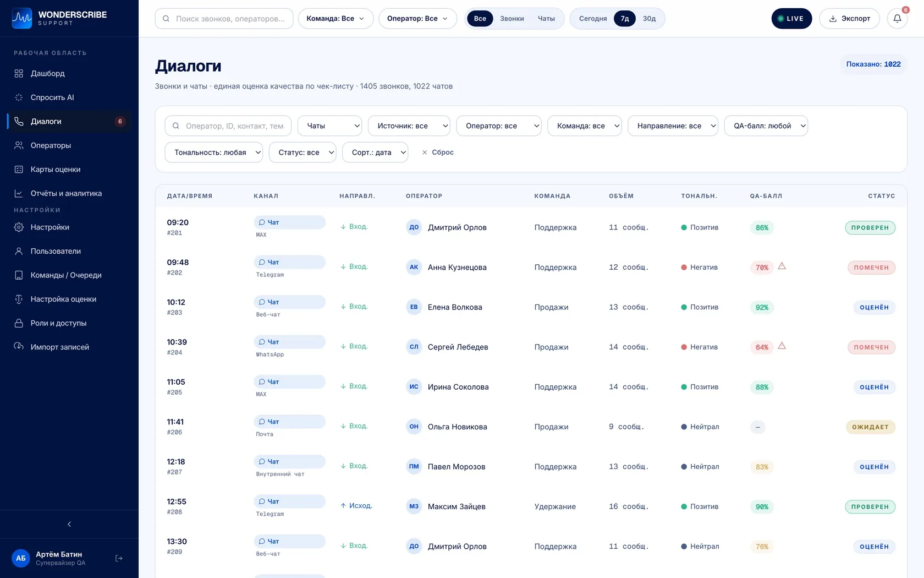Open Отчёты и аналитика page

[x=69, y=193]
